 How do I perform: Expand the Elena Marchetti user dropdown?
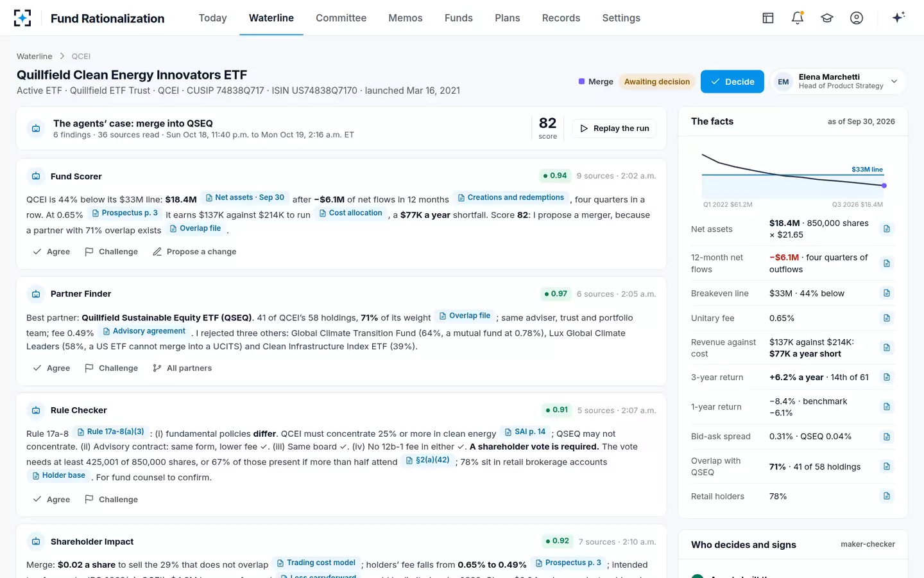pos(838,82)
